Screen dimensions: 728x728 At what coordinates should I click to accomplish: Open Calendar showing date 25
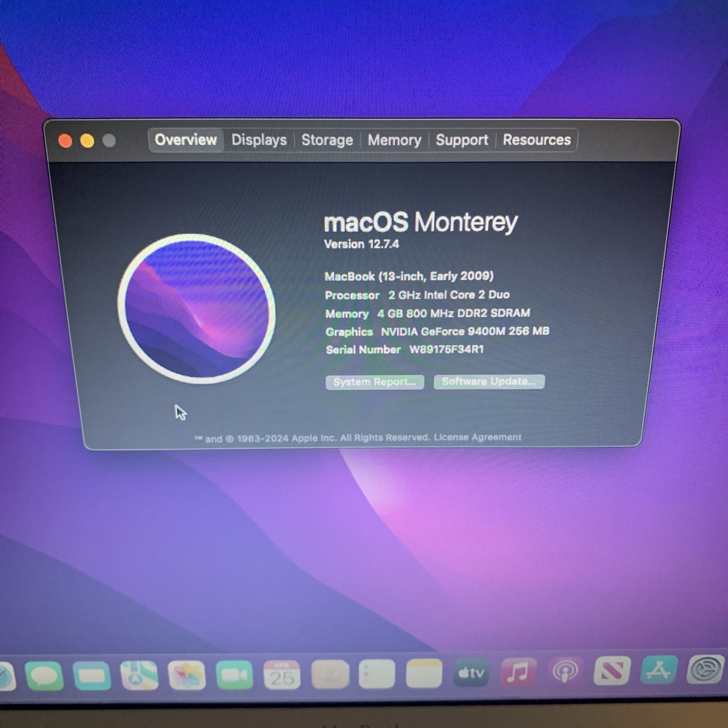pos(282,674)
